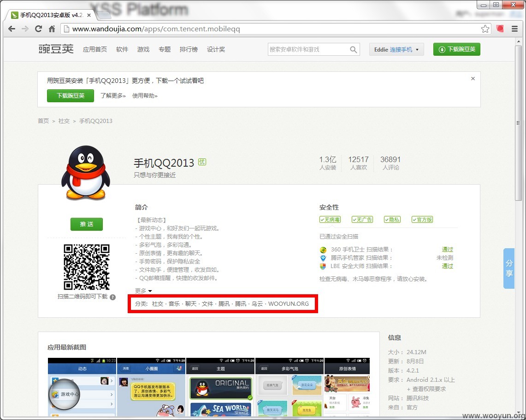Click the browser forward arrow

25,29
